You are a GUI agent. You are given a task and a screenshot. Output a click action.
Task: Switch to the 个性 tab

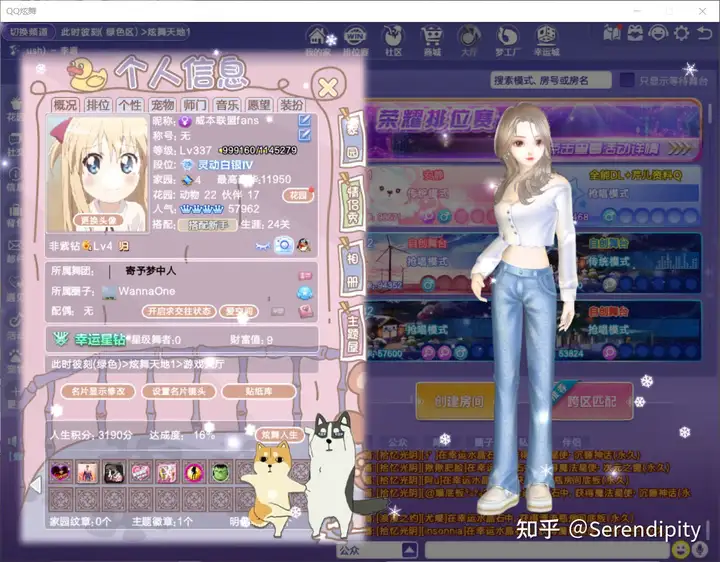click(x=130, y=105)
